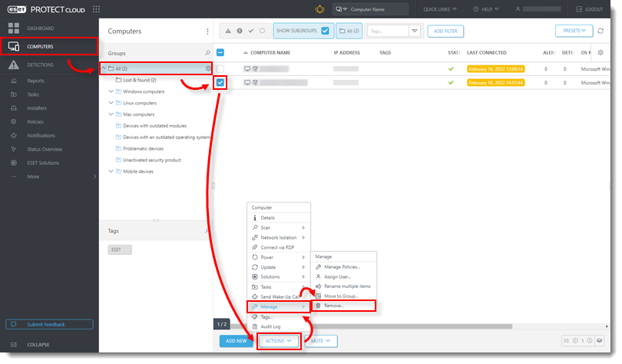This screenshot has height=364, width=622.
Task: Open the app grid launcher icon
Action: point(95,9)
